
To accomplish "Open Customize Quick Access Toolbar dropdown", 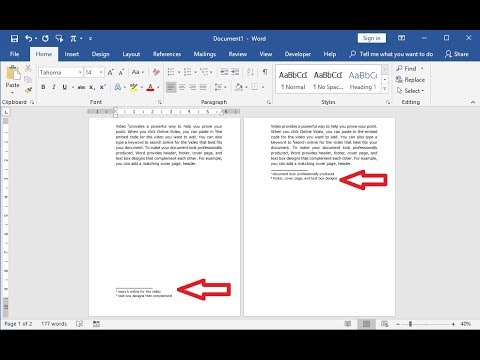I will (90, 39).
